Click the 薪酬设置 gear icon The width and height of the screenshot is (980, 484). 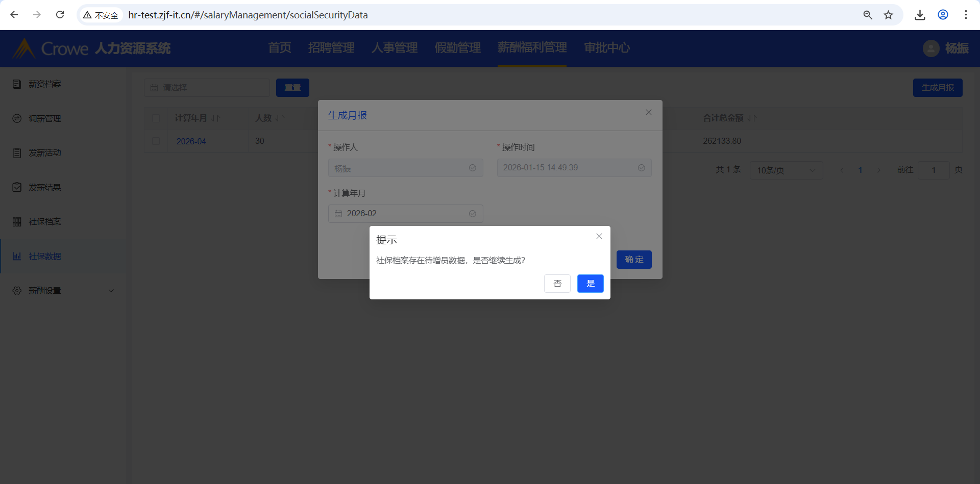[17, 291]
